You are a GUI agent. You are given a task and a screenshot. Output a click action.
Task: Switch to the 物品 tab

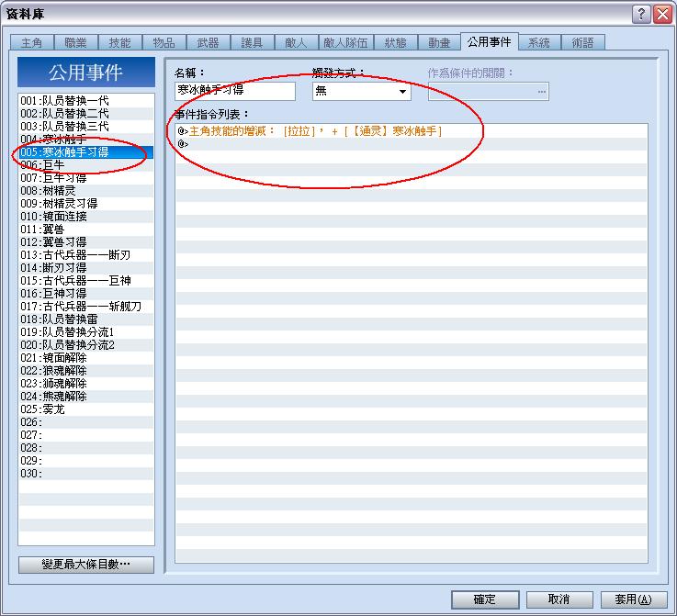[164, 43]
